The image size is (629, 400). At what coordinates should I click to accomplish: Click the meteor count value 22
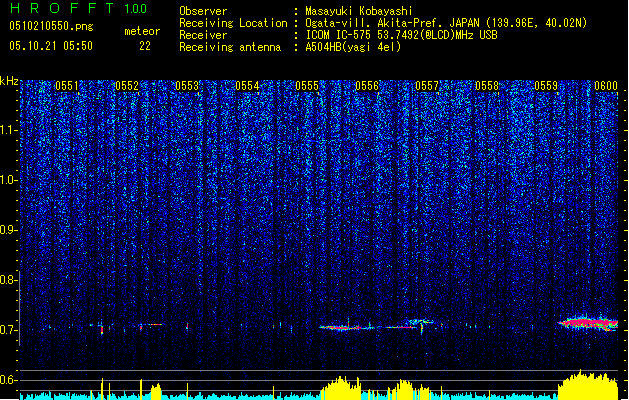145,46
